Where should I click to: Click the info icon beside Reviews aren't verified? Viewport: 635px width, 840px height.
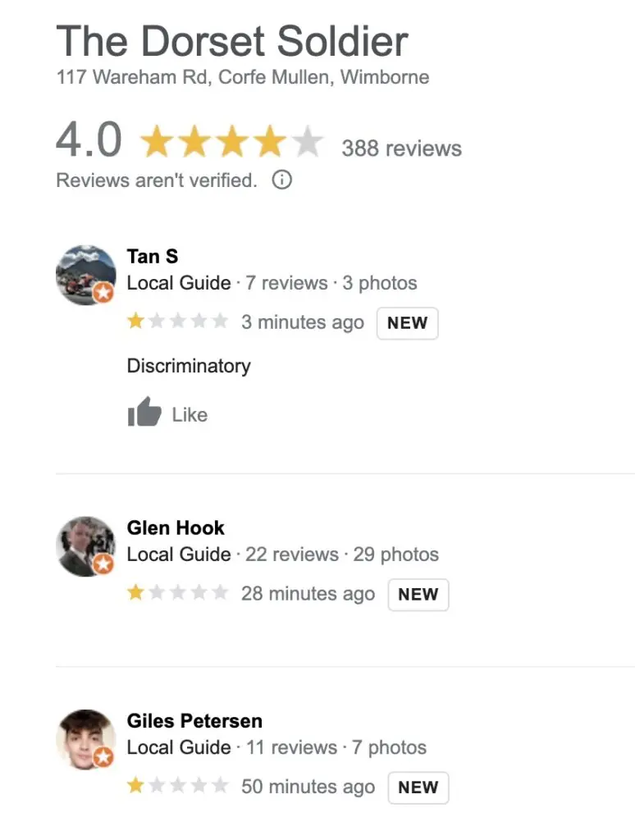[x=282, y=180]
